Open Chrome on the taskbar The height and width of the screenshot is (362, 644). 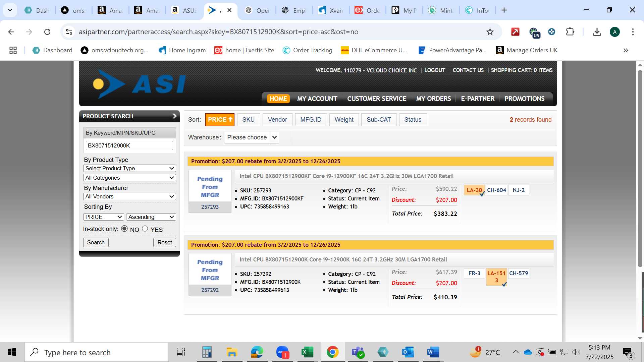tap(332, 352)
